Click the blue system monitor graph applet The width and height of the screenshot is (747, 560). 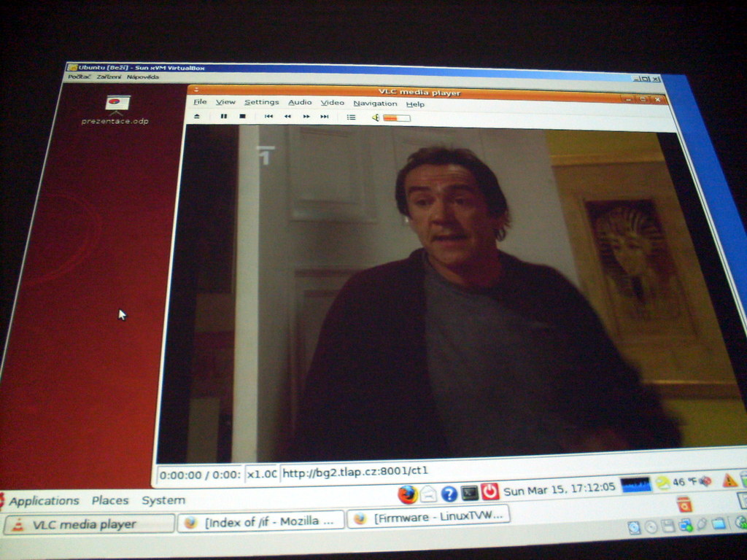click(x=635, y=485)
